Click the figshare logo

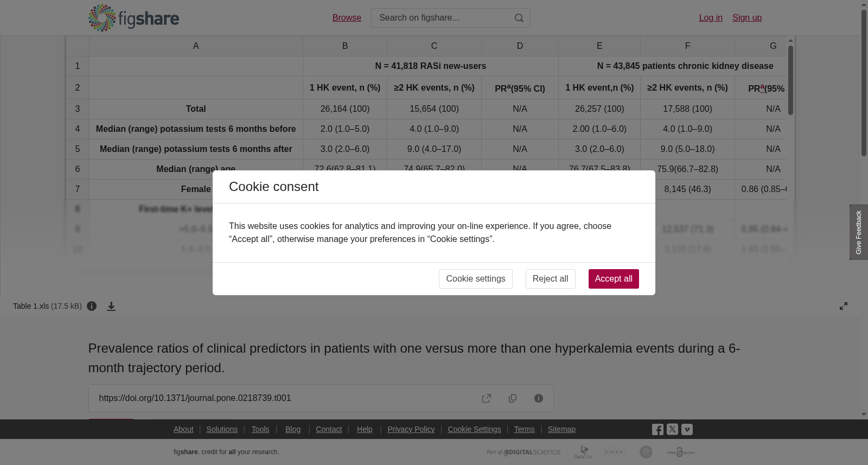coord(133,18)
